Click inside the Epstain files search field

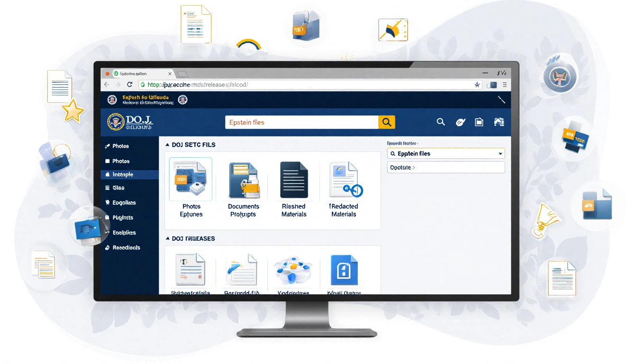pos(299,122)
